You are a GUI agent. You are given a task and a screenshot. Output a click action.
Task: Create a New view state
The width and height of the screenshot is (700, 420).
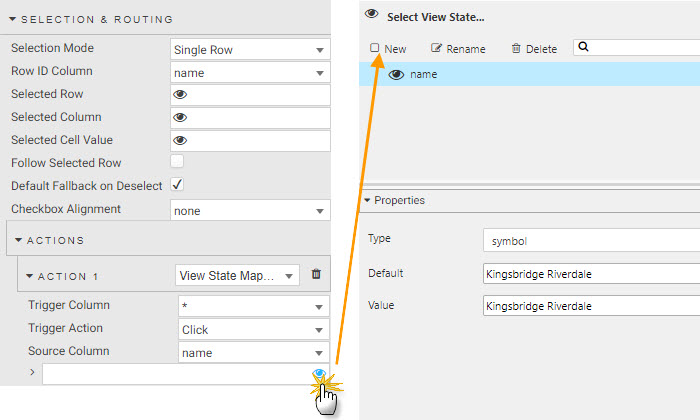click(x=388, y=48)
